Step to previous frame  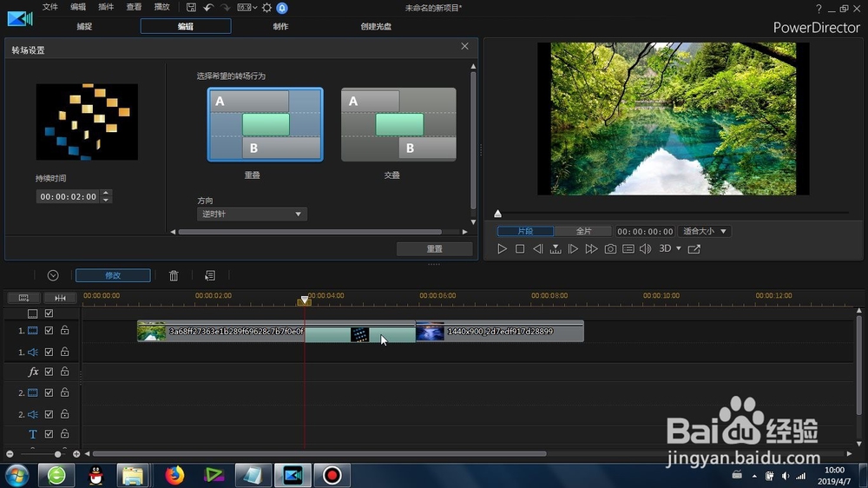[x=537, y=248]
